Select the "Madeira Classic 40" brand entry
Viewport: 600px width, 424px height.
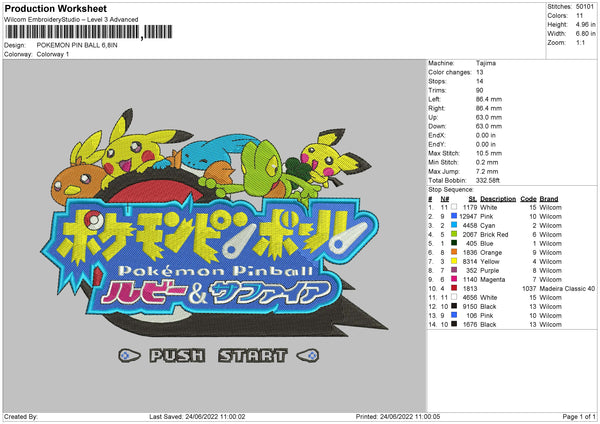click(x=567, y=289)
